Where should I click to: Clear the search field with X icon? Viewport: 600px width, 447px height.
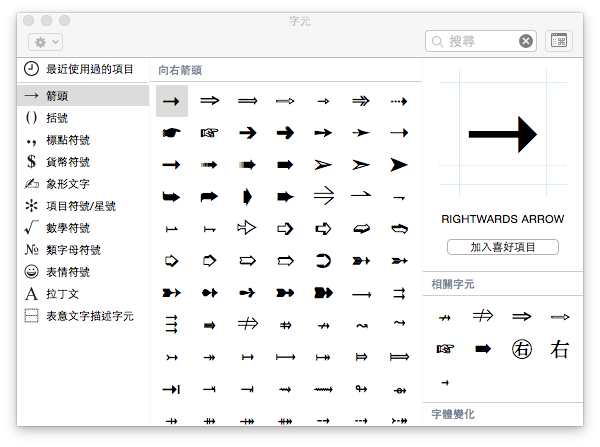[x=526, y=41]
